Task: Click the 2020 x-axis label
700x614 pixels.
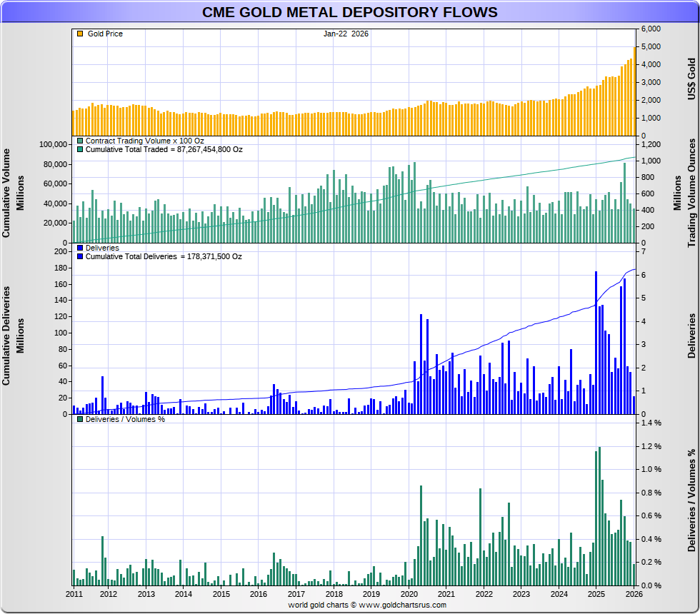Action: pyautogui.click(x=409, y=594)
